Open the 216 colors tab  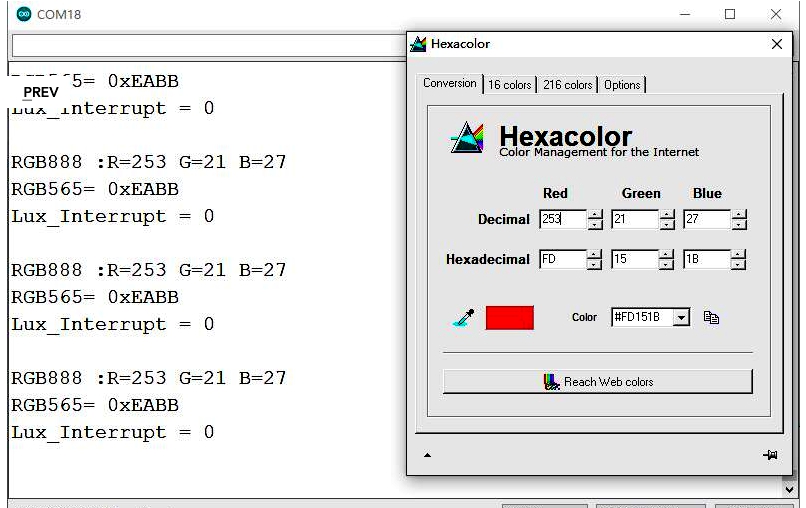pos(567,85)
